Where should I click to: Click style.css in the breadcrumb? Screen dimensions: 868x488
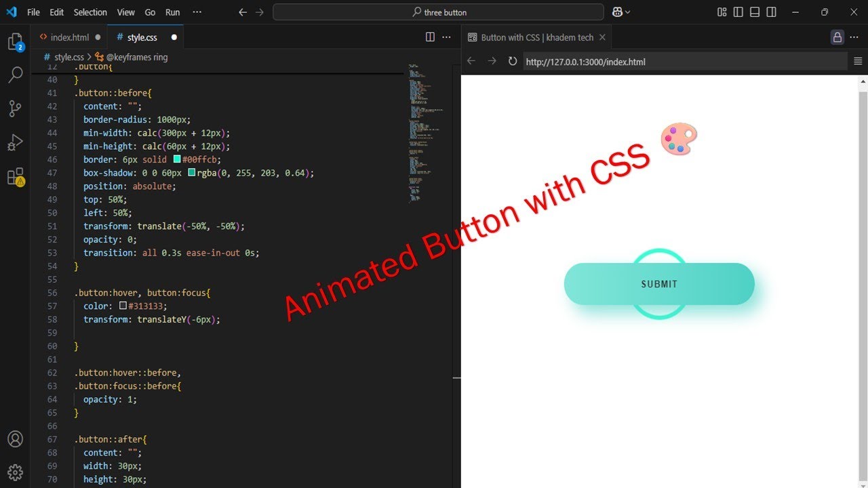pyautogui.click(x=68, y=58)
